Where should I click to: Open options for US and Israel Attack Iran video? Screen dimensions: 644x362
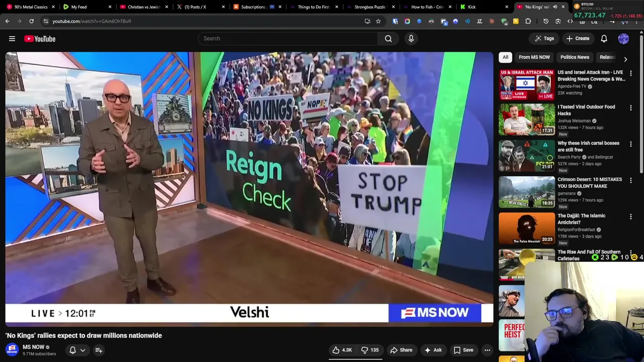tap(631, 73)
